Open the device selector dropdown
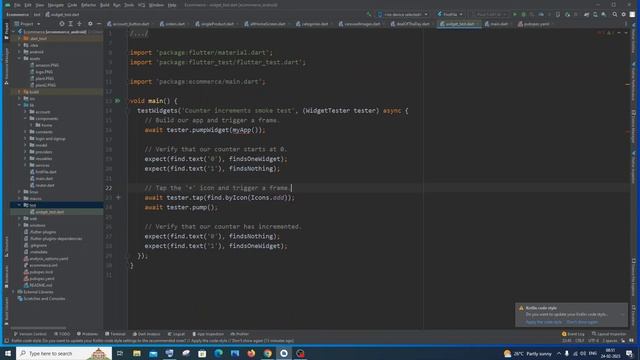 (403, 14)
